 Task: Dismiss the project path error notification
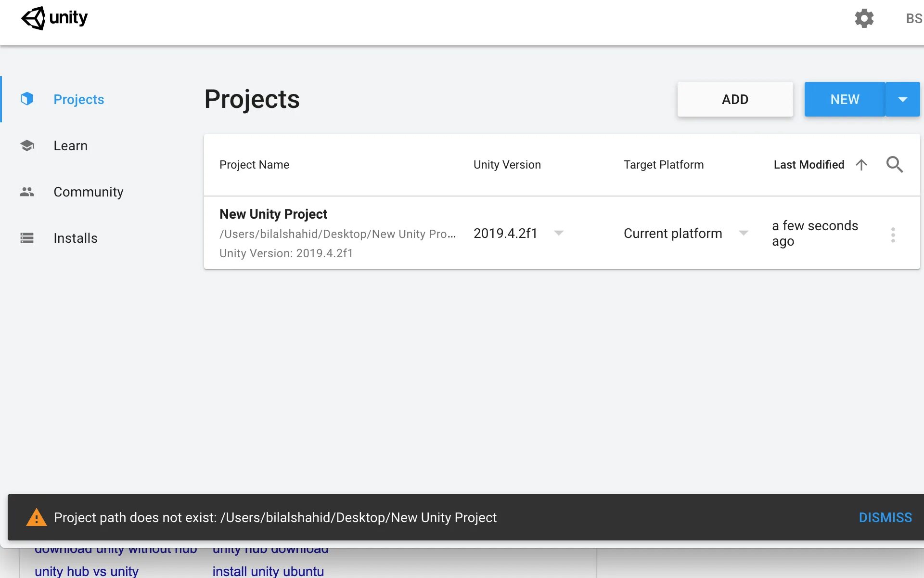pyautogui.click(x=885, y=517)
